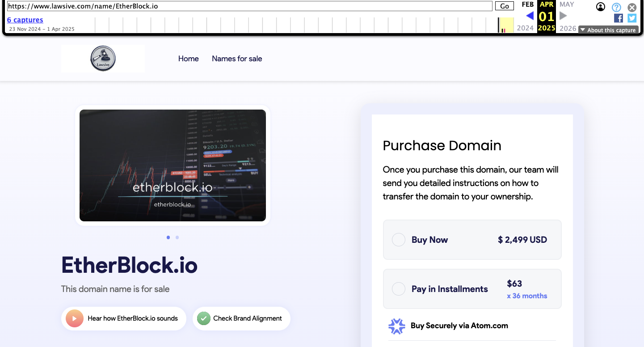Select Pay in Installments radio button
Screen dimensions: 644x347
click(x=398, y=289)
